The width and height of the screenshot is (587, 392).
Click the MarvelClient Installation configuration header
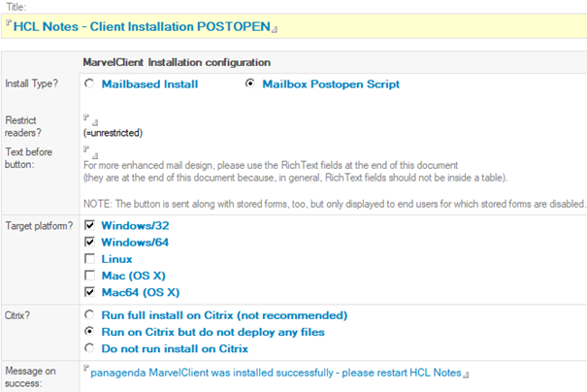[177, 62]
